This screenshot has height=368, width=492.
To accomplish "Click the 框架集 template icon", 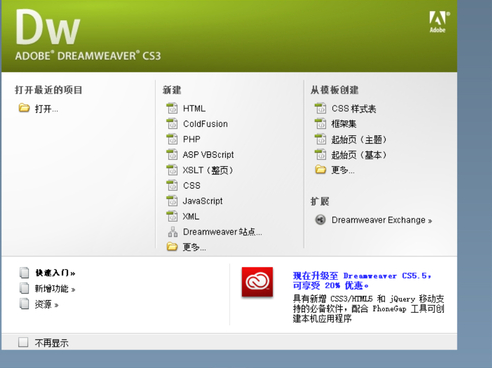I will click(320, 124).
